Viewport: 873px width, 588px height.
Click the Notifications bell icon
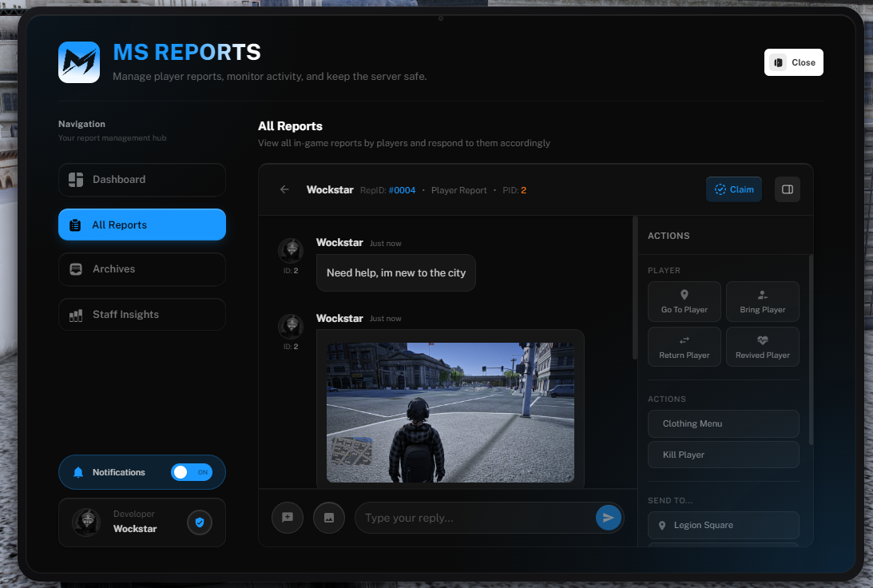tap(78, 472)
